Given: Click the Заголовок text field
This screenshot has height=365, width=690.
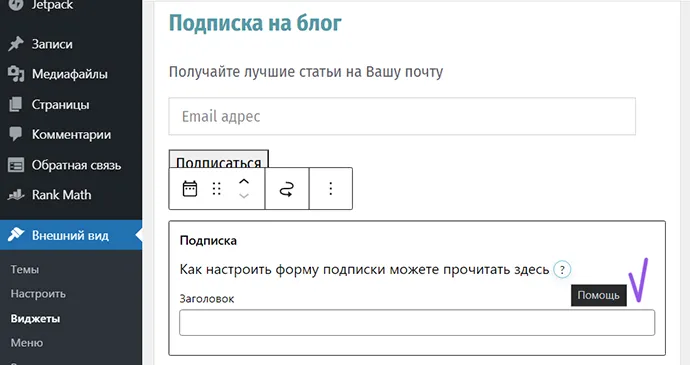Looking at the screenshot, I should pyautogui.click(x=417, y=323).
